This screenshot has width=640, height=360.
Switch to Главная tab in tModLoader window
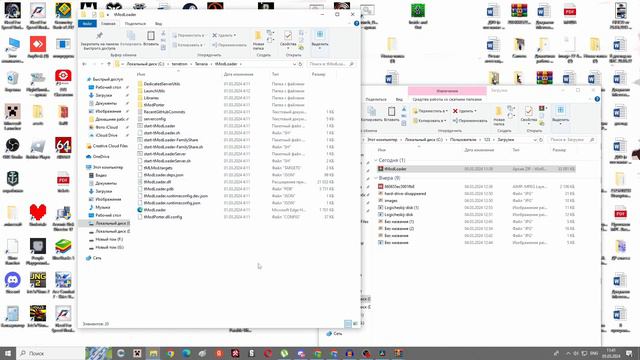click(108, 24)
